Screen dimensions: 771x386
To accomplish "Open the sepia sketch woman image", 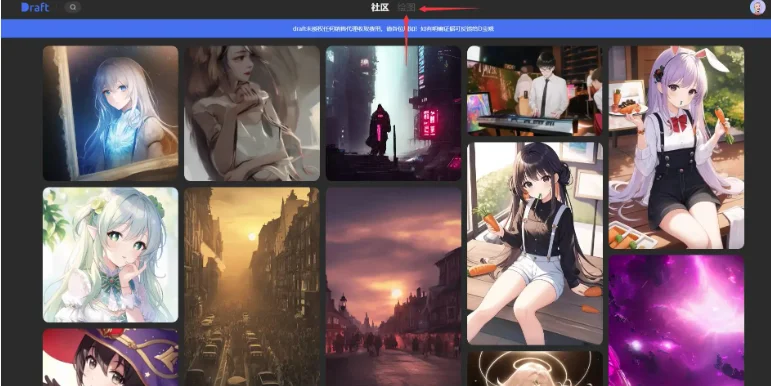I will 252,113.
